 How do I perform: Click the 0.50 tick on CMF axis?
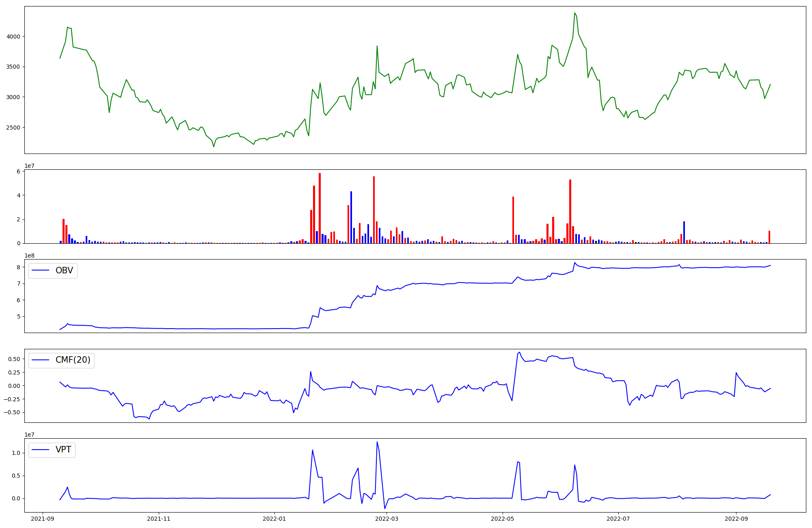click(14, 359)
